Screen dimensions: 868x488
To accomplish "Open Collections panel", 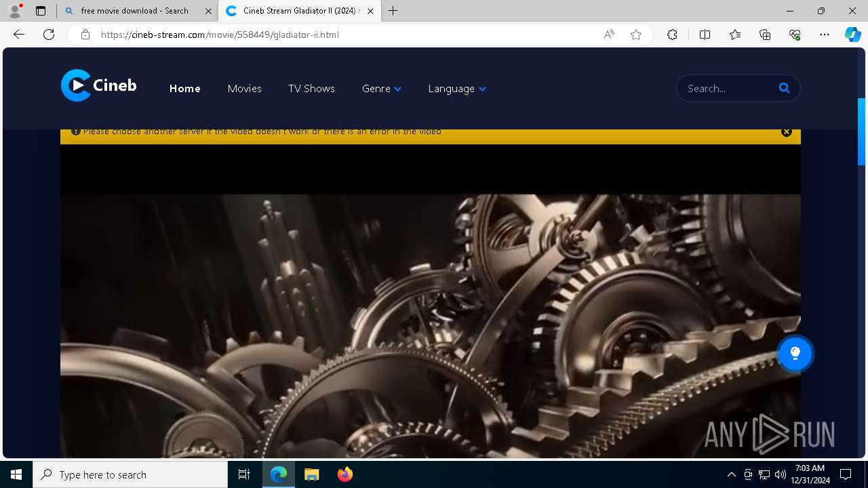I will click(x=765, y=35).
